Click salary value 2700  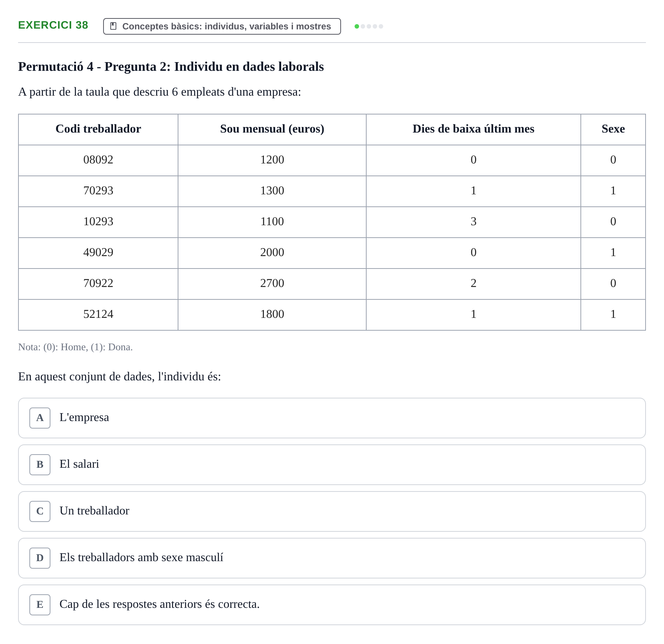(x=272, y=284)
